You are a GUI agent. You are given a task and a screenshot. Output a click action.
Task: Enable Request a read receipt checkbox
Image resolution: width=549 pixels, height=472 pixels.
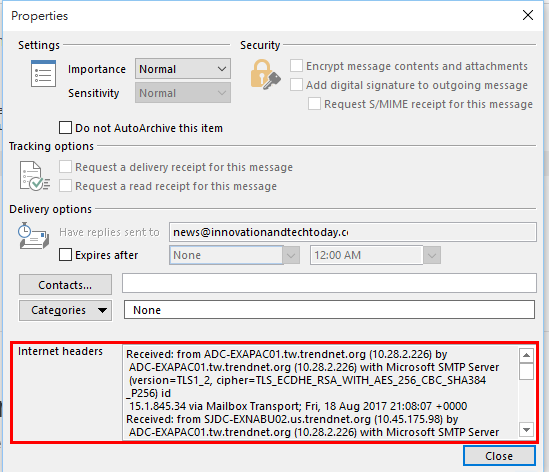pos(65,186)
